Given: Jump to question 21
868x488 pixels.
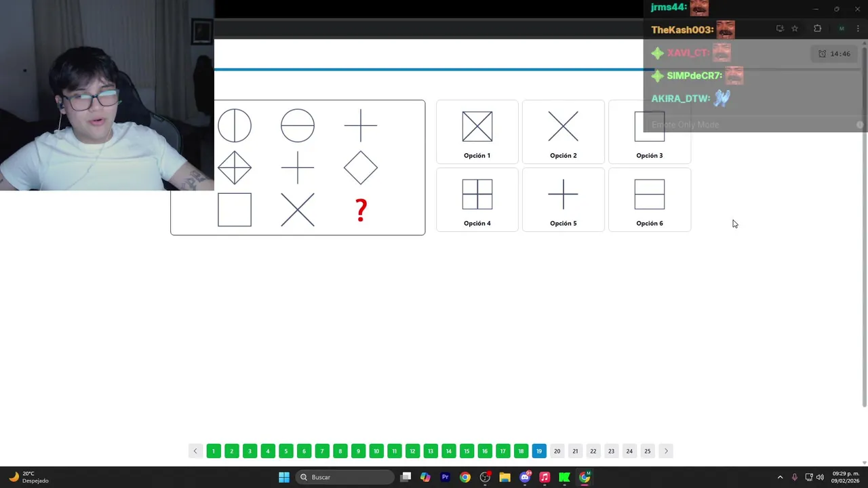Looking at the screenshot, I should point(575,451).
